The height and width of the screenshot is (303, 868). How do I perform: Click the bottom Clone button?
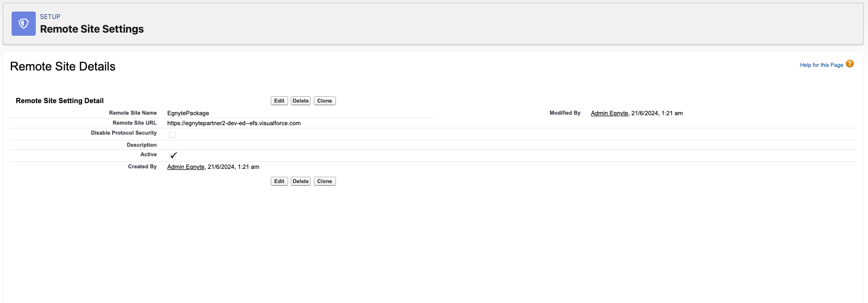coord(324,181)
